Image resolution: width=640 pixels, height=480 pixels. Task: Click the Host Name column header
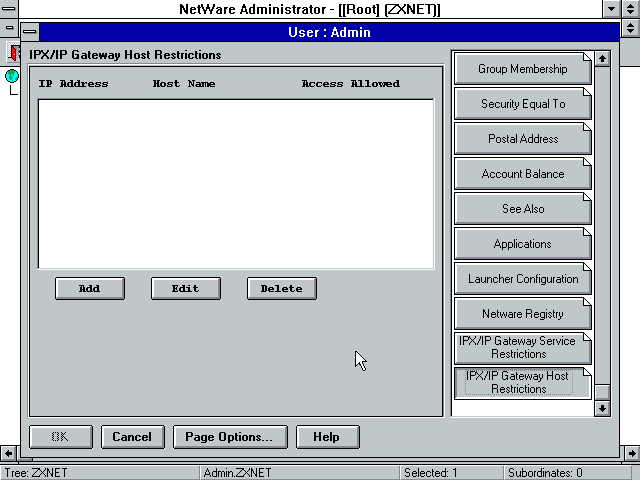(184, 84)
